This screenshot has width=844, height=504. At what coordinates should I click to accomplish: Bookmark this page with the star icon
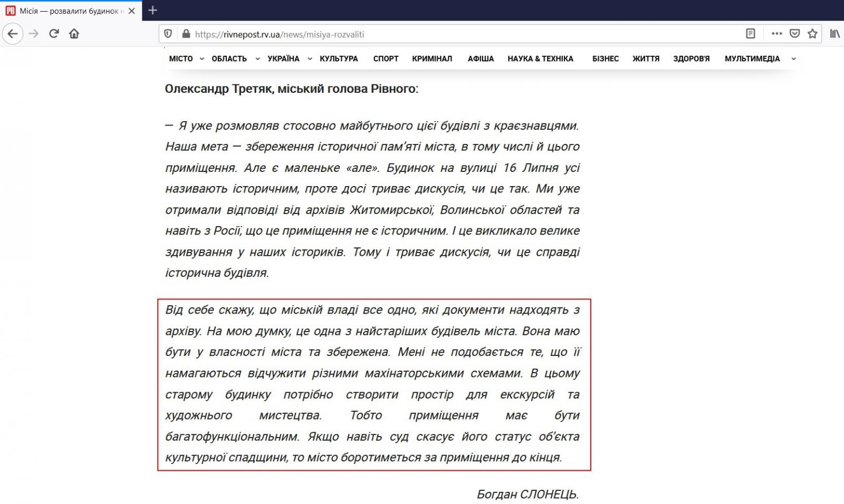click(812, 34)
